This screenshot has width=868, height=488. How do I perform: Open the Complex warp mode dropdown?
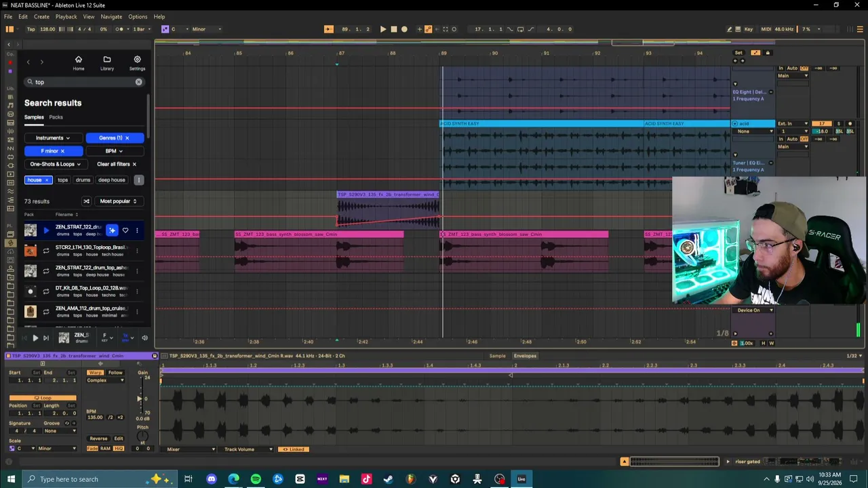coord(106,380)
